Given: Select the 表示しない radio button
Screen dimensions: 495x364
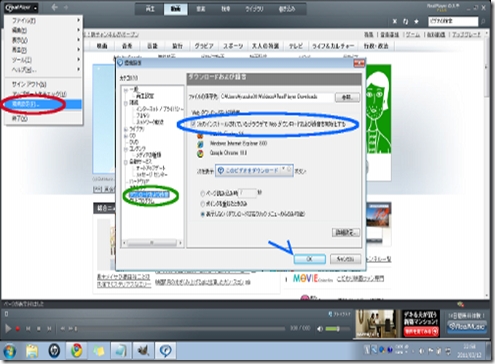Looking at the screenshot, I should pos(202,214).
